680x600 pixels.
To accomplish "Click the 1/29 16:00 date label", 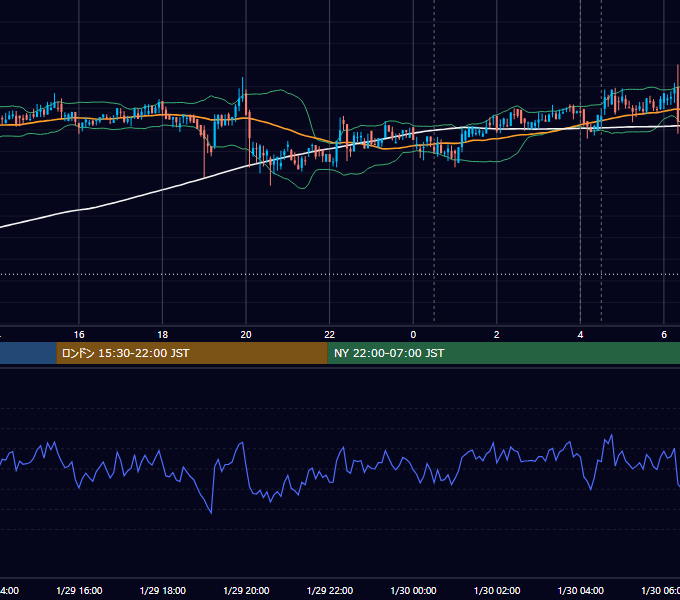I will pos(79,591).
